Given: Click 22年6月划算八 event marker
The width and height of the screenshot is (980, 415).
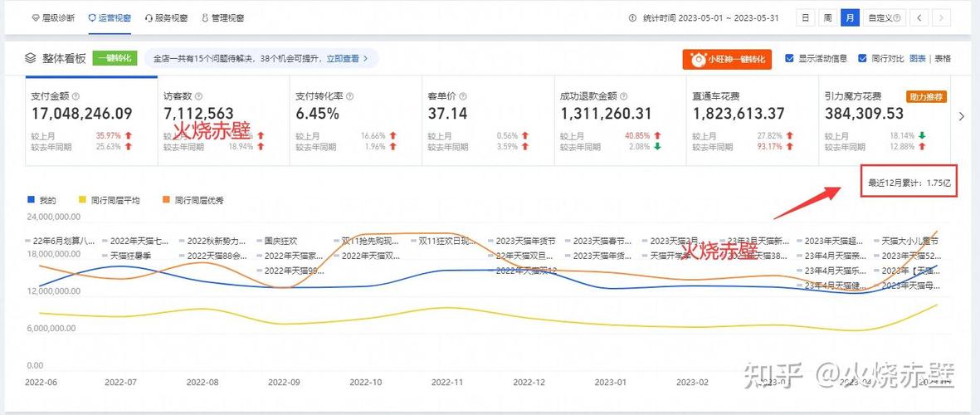Looking at the screenshot, I should [61, 241].
